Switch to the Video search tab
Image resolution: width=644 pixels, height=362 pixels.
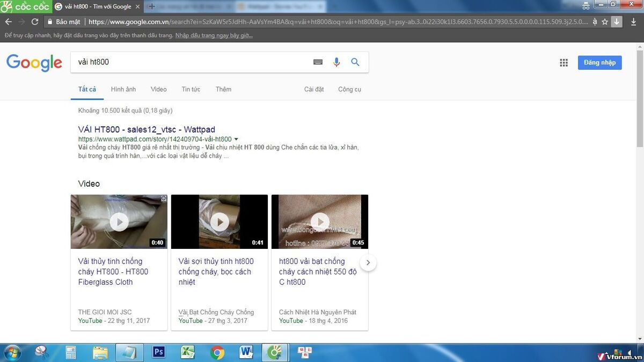tap(159, 90)
